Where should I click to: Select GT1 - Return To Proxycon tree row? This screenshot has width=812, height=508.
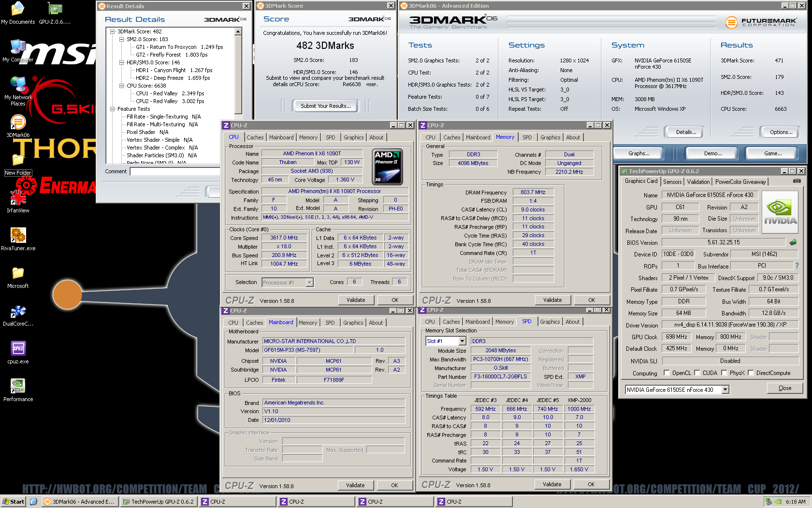(179, 47)
